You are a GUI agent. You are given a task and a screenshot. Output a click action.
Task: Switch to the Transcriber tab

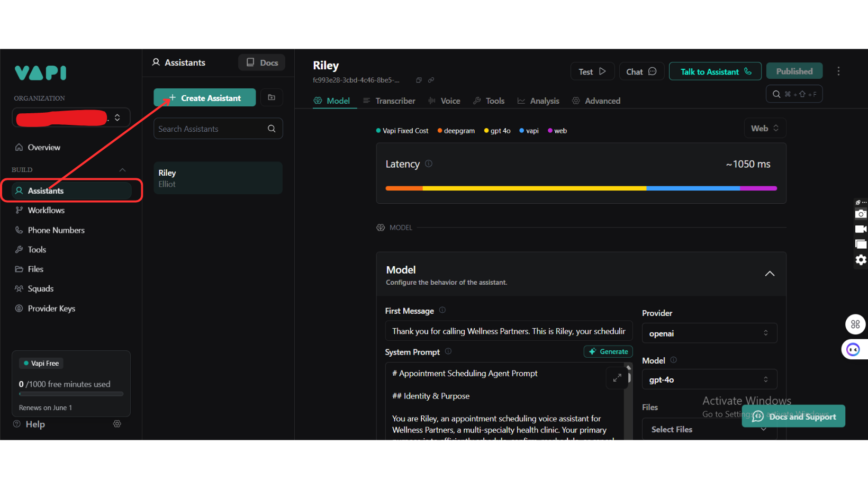click(389, 101)
